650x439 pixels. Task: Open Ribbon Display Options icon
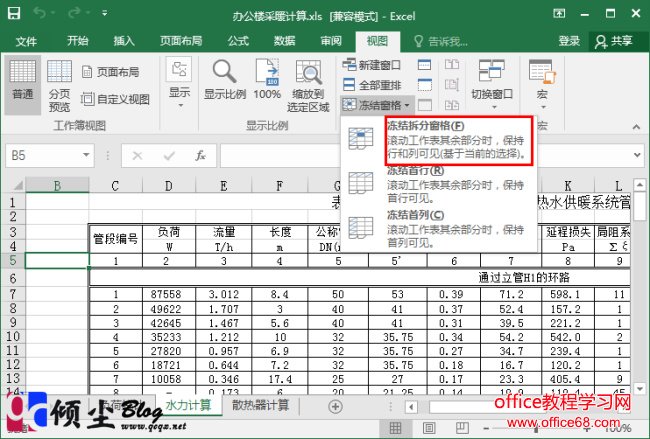(x=559, y=14)
